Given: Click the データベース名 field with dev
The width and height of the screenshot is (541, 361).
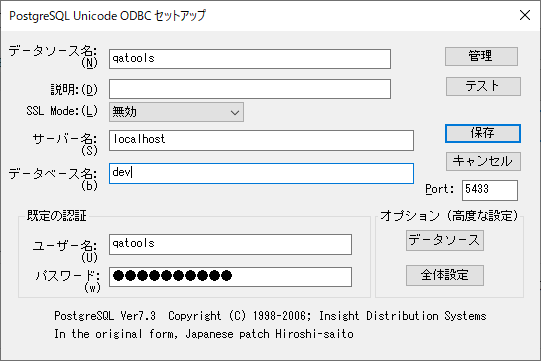Looking at the screenshot, I should coord(261,173).
